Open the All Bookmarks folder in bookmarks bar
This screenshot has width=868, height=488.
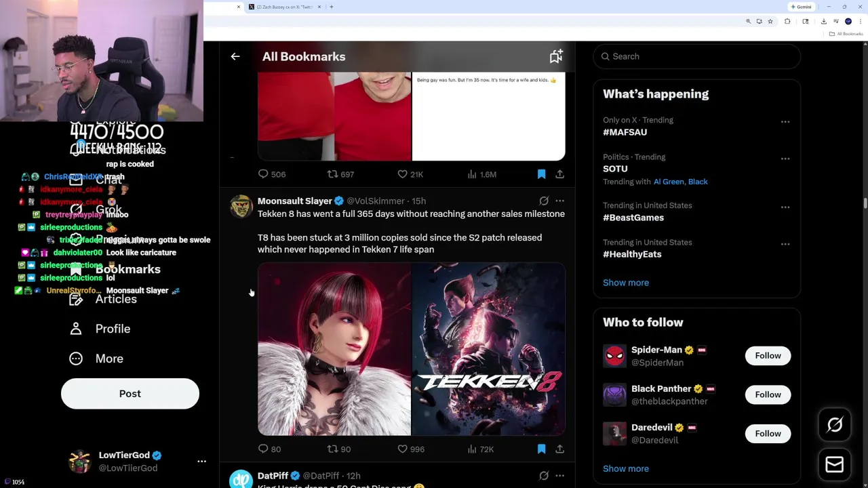[x=846, y=34]
